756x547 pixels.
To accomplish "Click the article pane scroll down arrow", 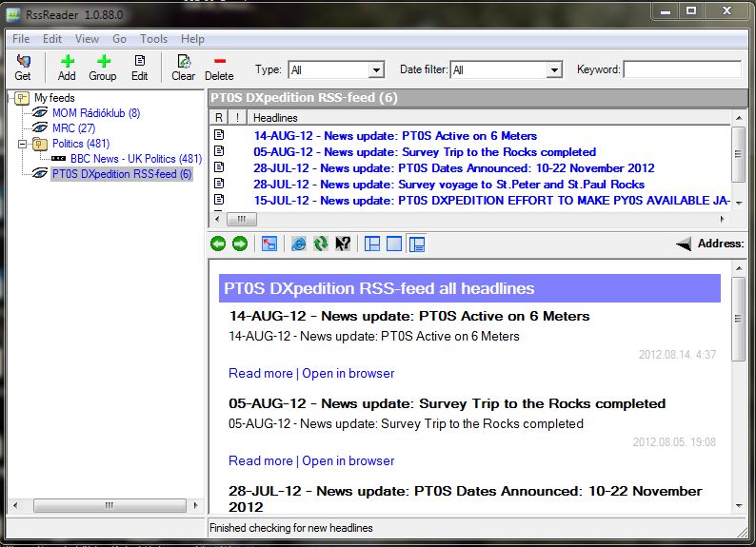I will [x=739, y=505].
